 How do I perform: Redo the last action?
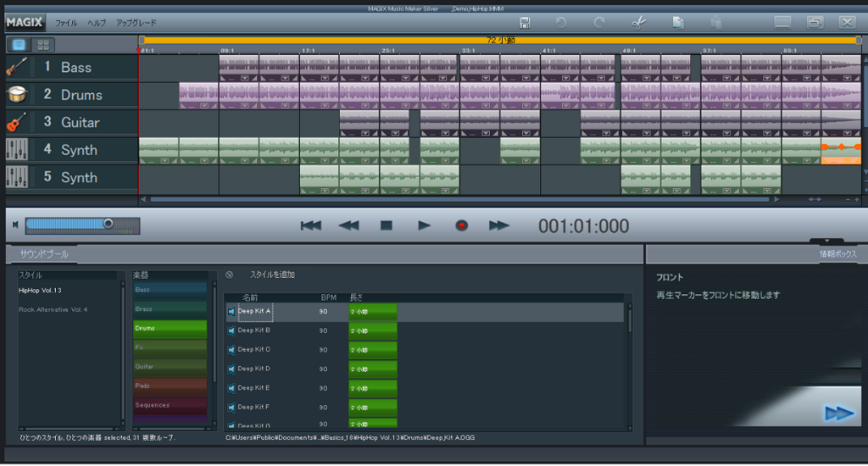coord(599,23)
